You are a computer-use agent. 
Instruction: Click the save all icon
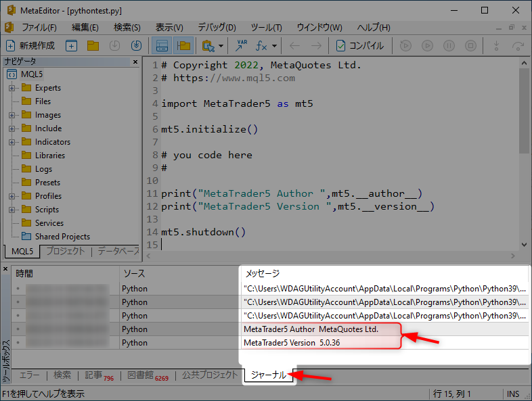click(x=137, y=45)
